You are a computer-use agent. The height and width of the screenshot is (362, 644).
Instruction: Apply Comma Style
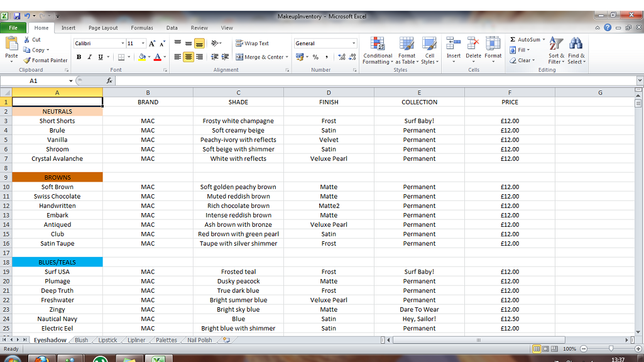tap(327, 57)
